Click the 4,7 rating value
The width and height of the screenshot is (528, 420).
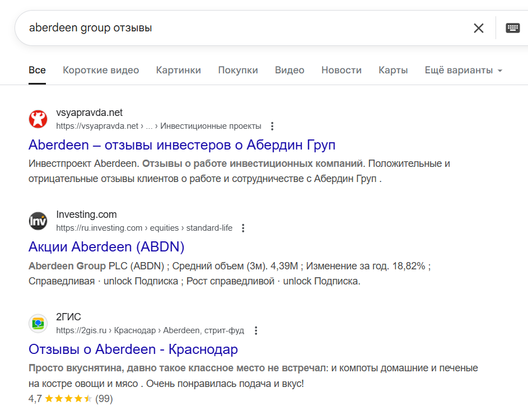tap(35, 399)
